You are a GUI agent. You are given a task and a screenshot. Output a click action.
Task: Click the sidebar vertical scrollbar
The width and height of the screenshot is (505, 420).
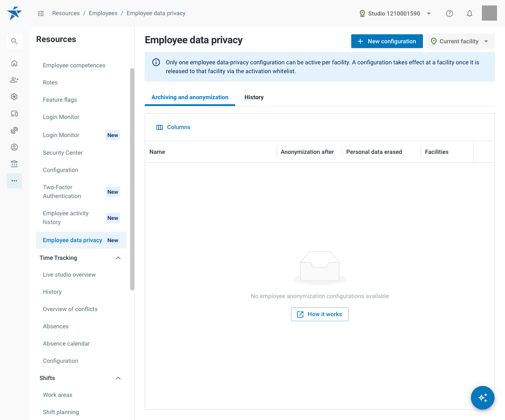132,179
